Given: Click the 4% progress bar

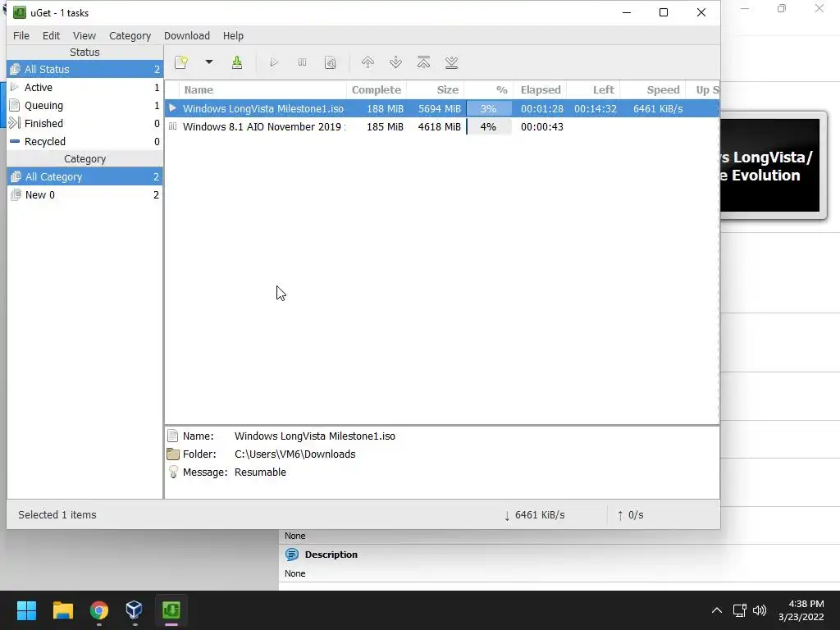Looking at the screenshot, I should [489, 127].
